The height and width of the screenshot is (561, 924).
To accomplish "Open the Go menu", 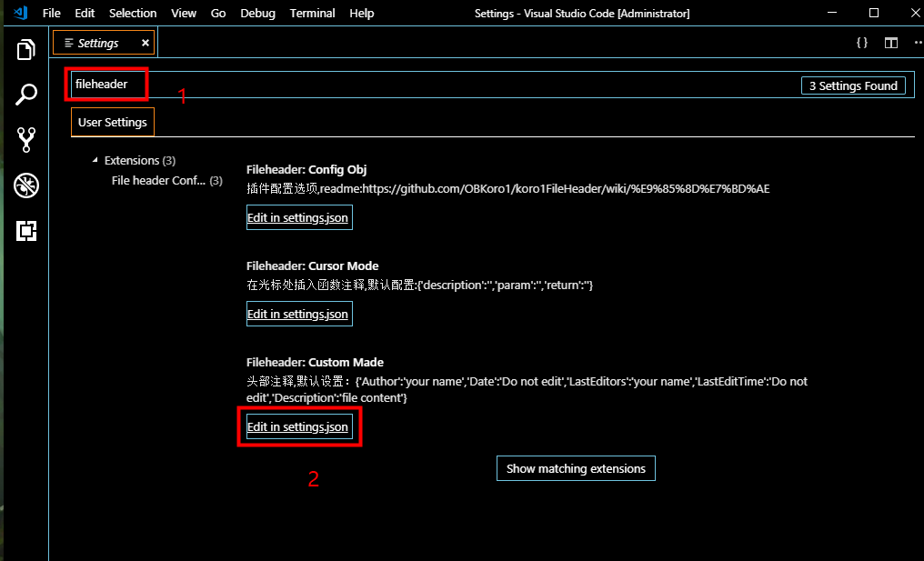I will [218, 13].
